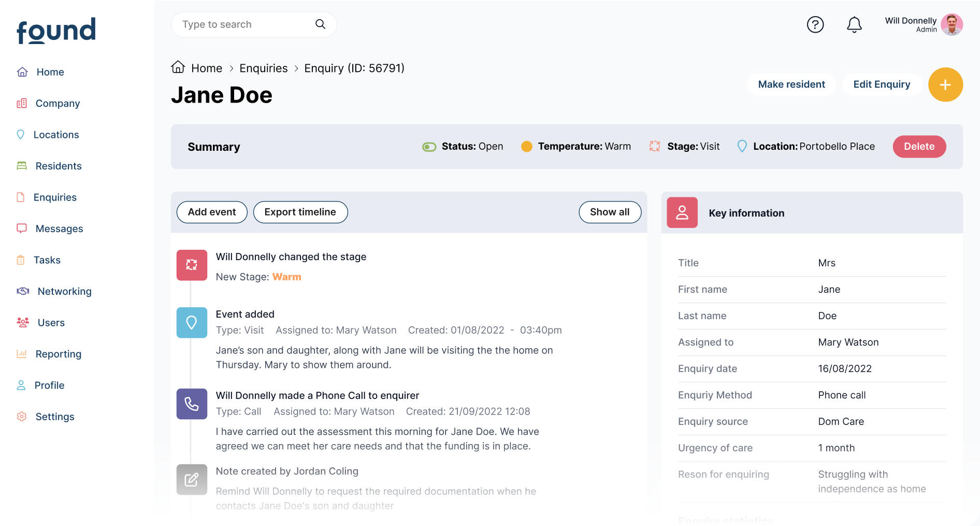Click the Make resident button

(x=791, y=84)
